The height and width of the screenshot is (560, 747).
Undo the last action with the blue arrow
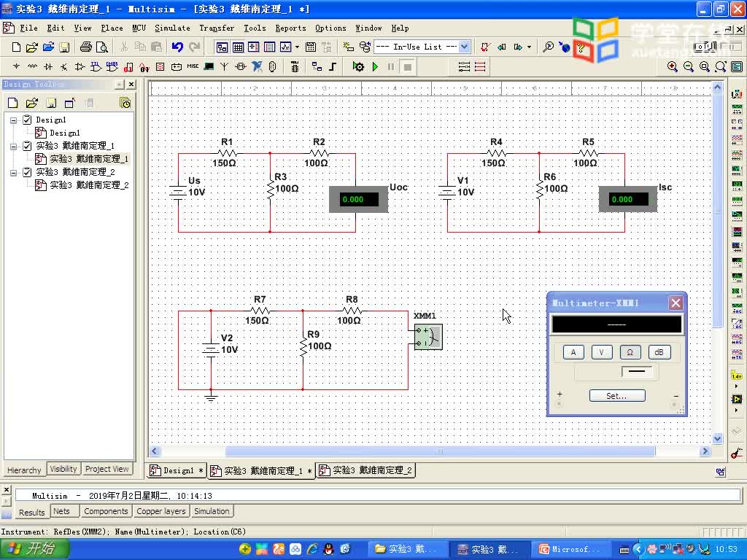pyautogui.click(x=177, y=47)
